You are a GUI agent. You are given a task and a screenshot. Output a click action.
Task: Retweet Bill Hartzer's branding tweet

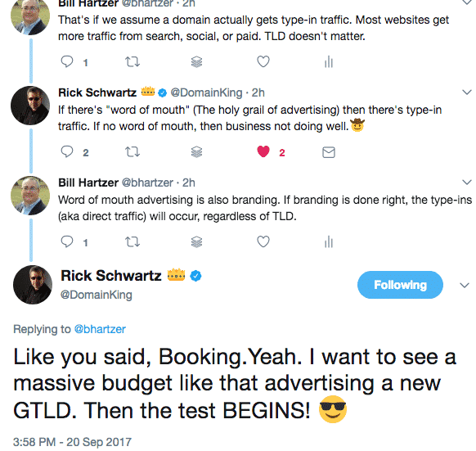coord(132,242)
